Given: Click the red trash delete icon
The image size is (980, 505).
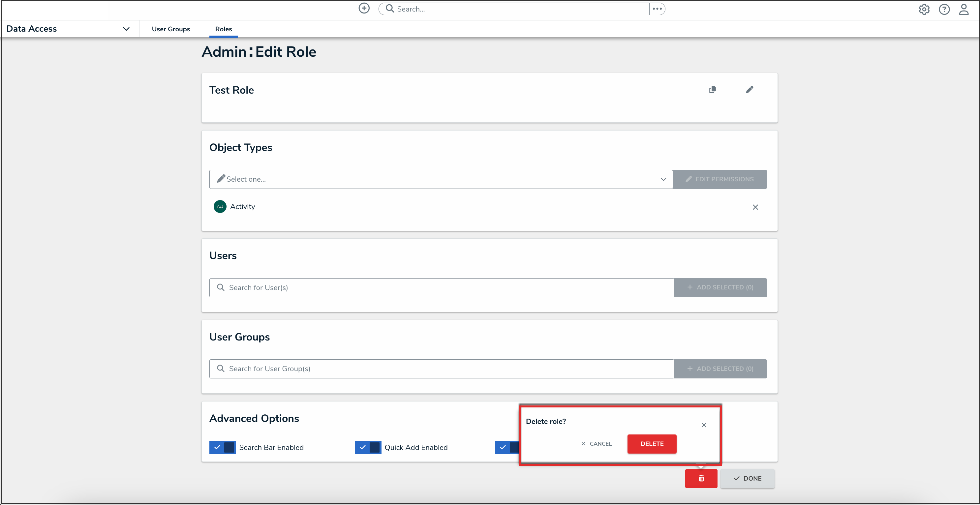Looking at the screenshot, I should click(701, 478).
